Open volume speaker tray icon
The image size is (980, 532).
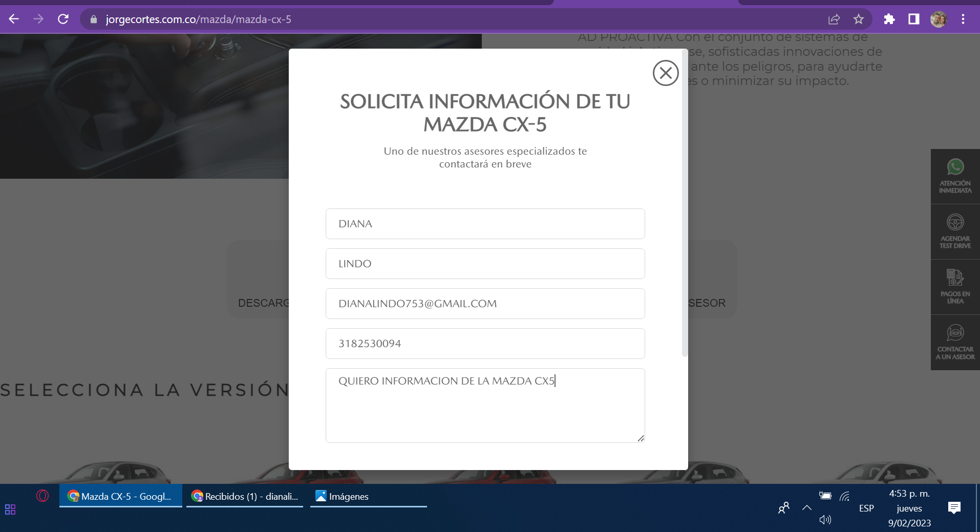pyautogui.click(x=825, y=520)
